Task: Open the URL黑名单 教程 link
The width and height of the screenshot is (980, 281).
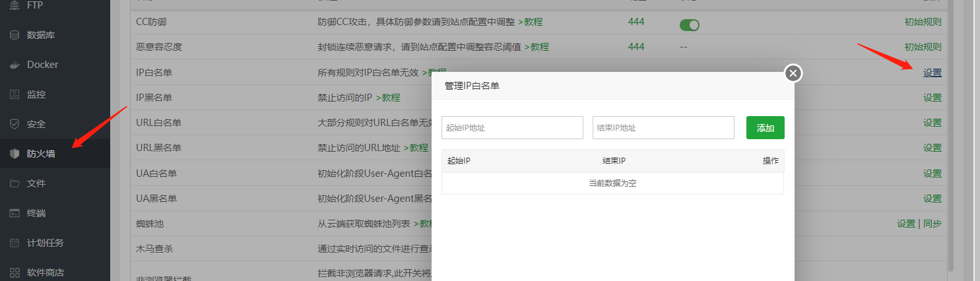Action: click(416, 148)
